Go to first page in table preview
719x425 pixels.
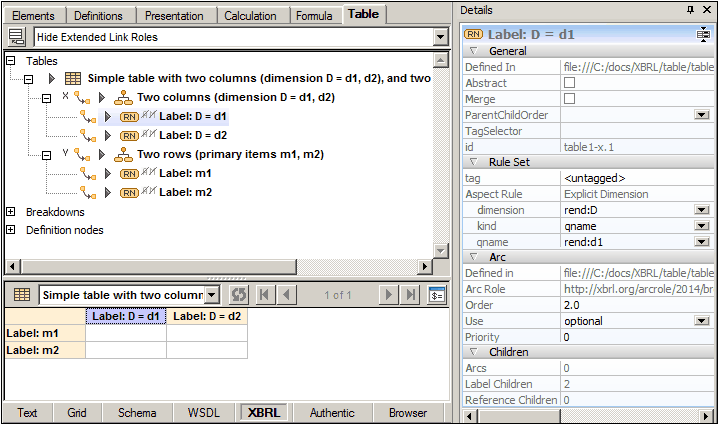[x=265, y=295]
